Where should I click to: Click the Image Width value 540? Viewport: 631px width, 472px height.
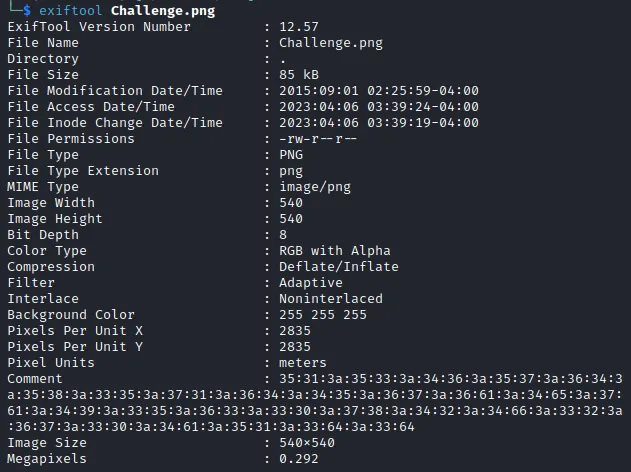[x=291, y=203]
